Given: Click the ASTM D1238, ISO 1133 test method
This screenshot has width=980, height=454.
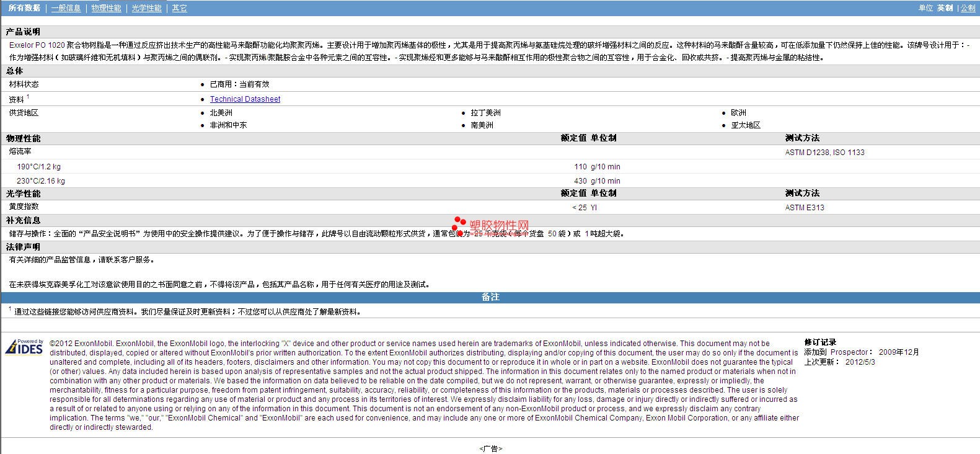Looking at the screenshot, I should [x=824, y=153].
